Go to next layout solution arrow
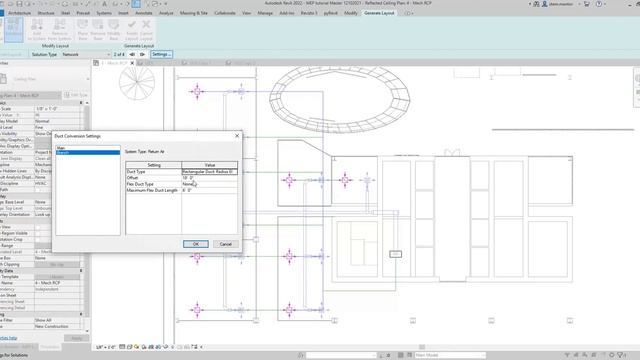The image size is (640, 360). [142, 54]
